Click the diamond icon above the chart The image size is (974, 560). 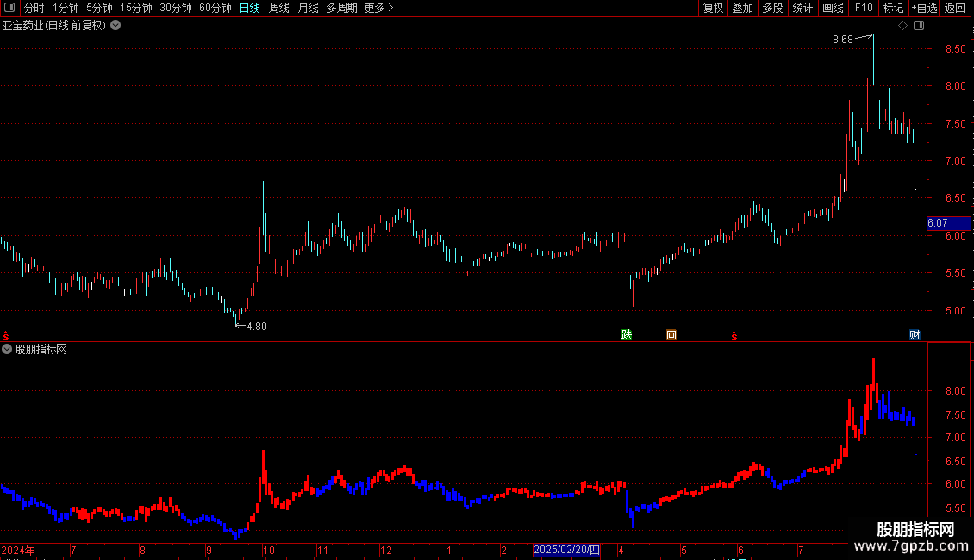pos(902,26)
